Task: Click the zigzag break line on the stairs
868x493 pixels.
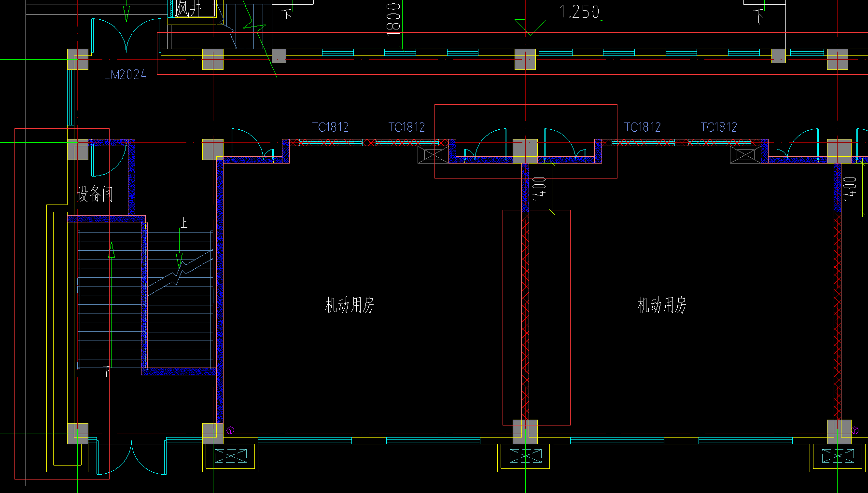Action: [x=180, y=273]
